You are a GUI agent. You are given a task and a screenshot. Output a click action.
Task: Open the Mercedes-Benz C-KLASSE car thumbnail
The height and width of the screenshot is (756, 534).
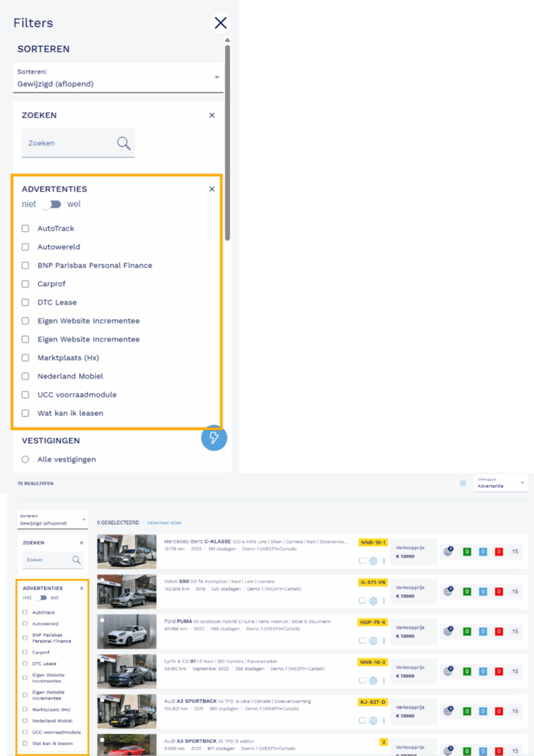click(x=127, y=551)
